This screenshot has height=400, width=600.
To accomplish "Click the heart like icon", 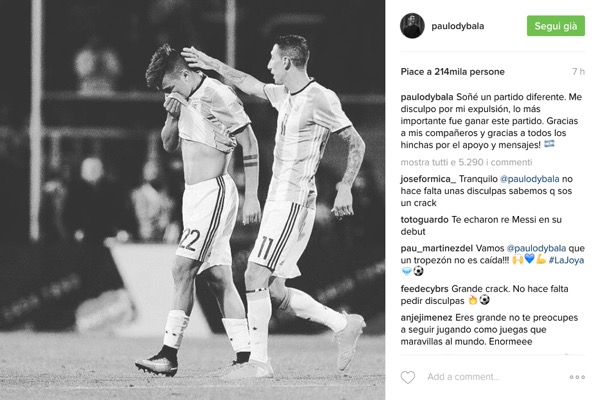I will [408, 377].
